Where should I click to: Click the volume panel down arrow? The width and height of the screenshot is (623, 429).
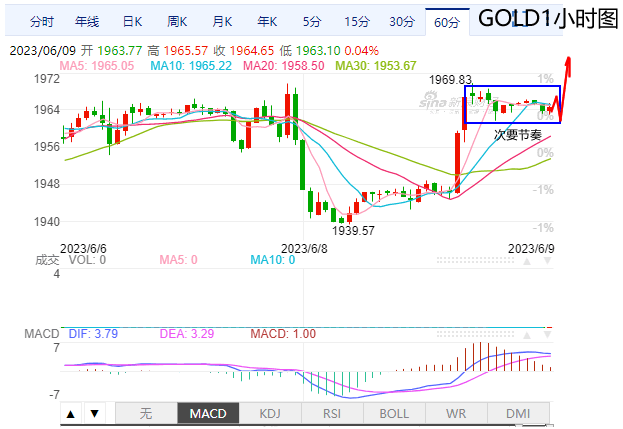(x=547, y=261)
